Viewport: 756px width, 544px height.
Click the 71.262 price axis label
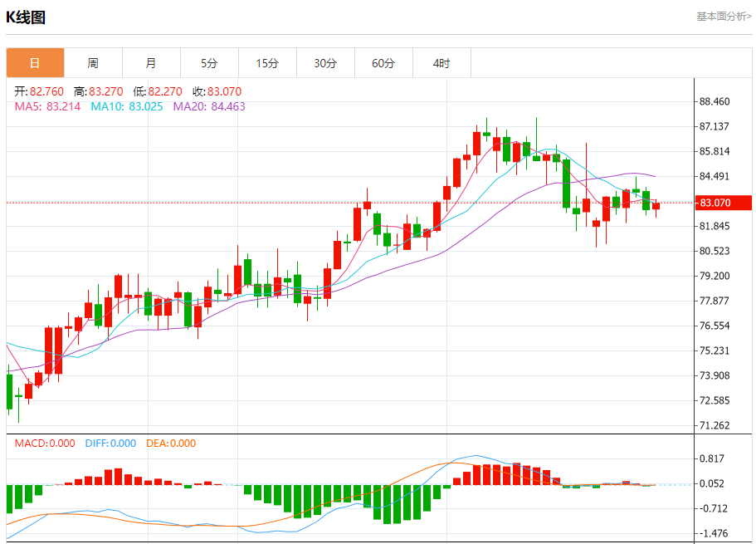(715, 426)
